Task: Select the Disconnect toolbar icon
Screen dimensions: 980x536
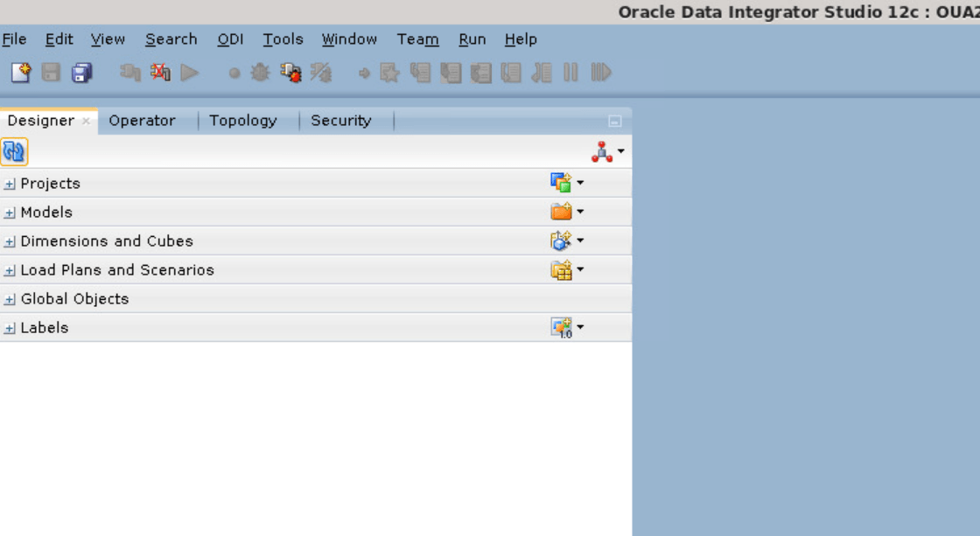Action: click(160, 73)
